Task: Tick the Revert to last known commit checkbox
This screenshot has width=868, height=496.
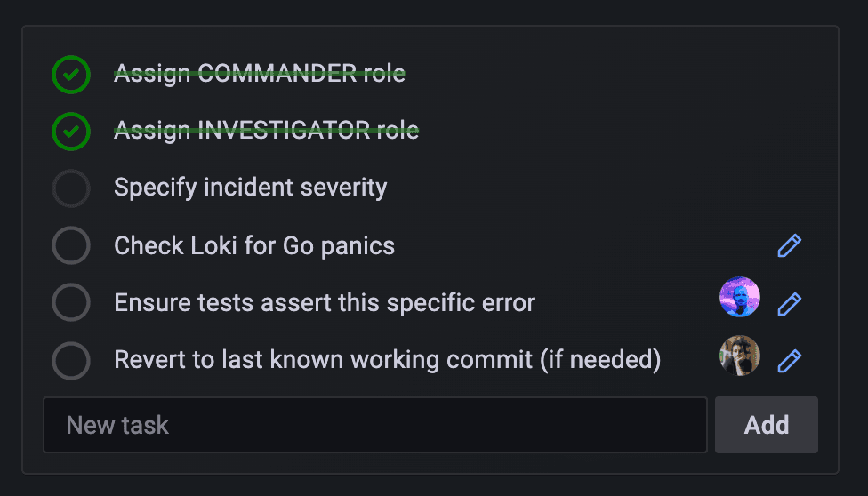Action: (71, 361)
